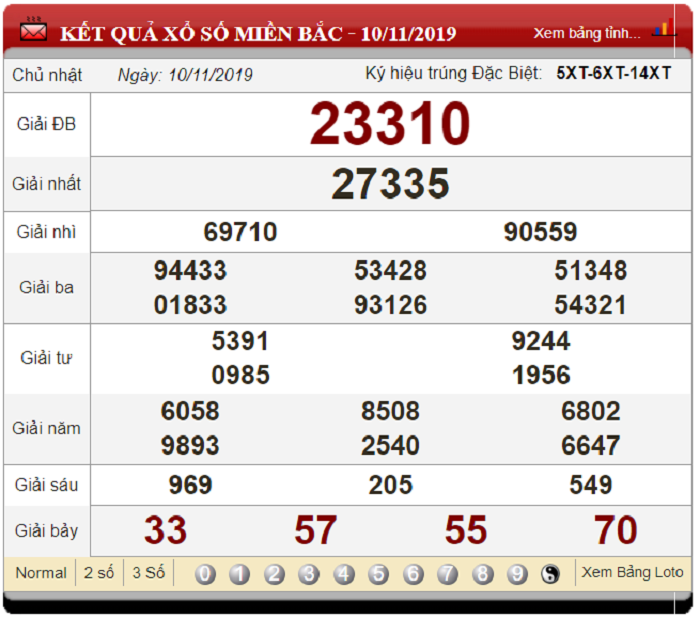Switch to the 2 số tab
The image size is (700, 619).
pos(99,572)
